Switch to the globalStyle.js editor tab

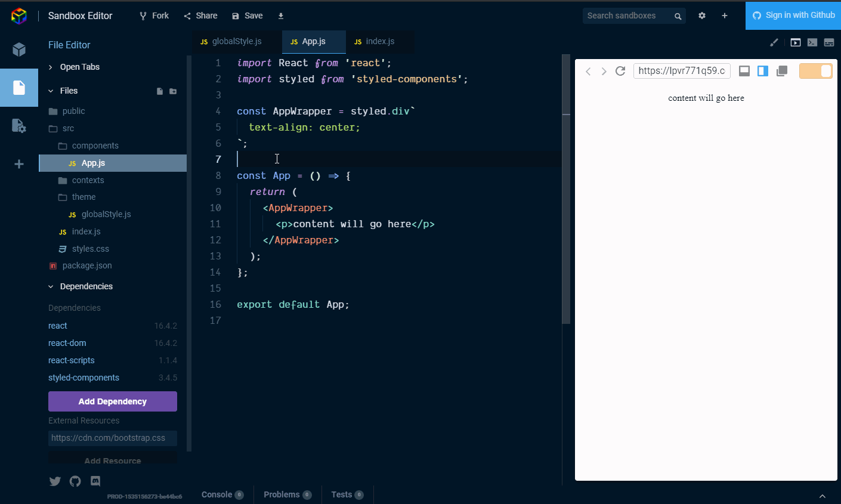point(236,42)
